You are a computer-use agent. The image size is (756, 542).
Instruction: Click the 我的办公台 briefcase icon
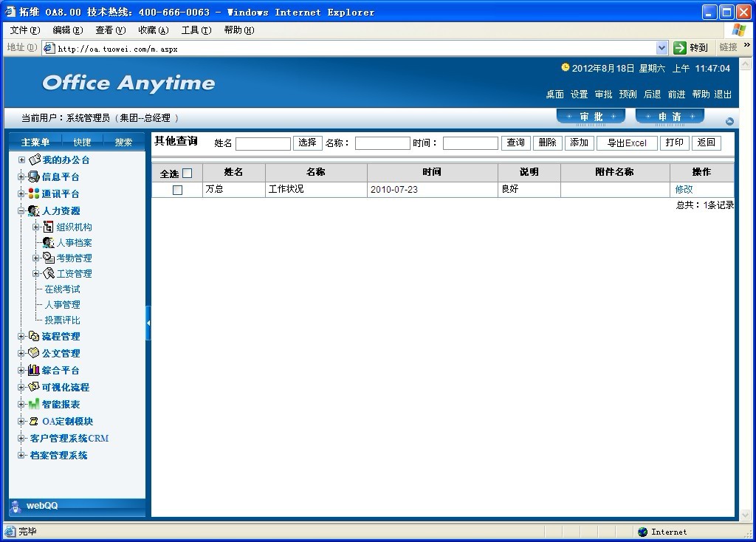[35, 159]
